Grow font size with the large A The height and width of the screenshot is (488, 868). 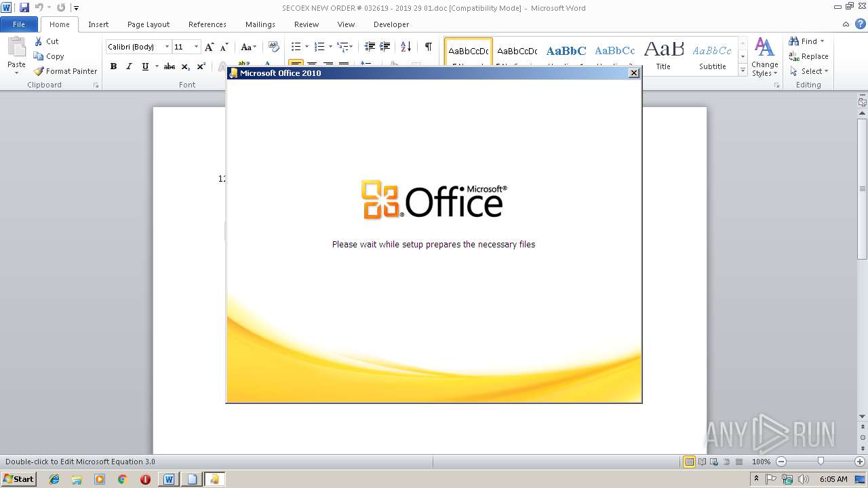pyautogui.click(x=209, y=47)
